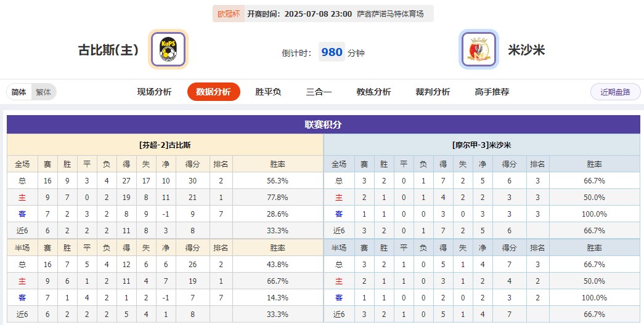The width and height of the screenshot is (644, 325).
Task: Click the 萨翁萨诺马特体育场 venue text
Action: (390, 14)
